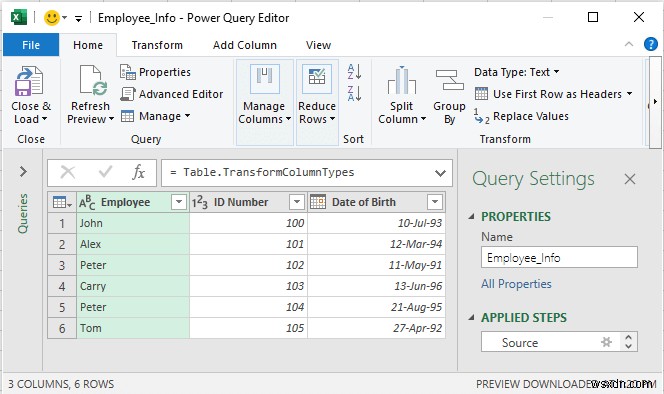Switch to the Transform tab
Viewport: 664px width, 394px height.
157,45
